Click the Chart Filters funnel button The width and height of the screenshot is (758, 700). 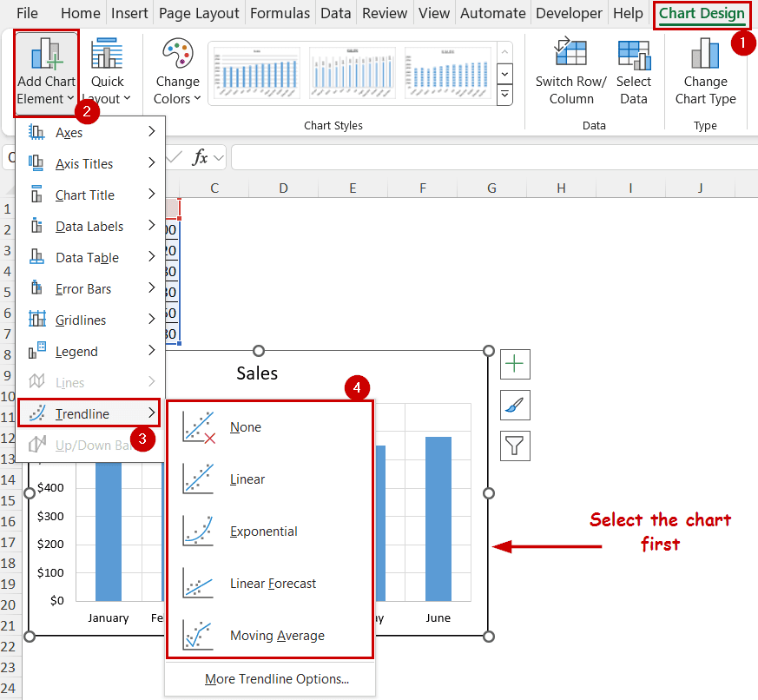[515, 446]
